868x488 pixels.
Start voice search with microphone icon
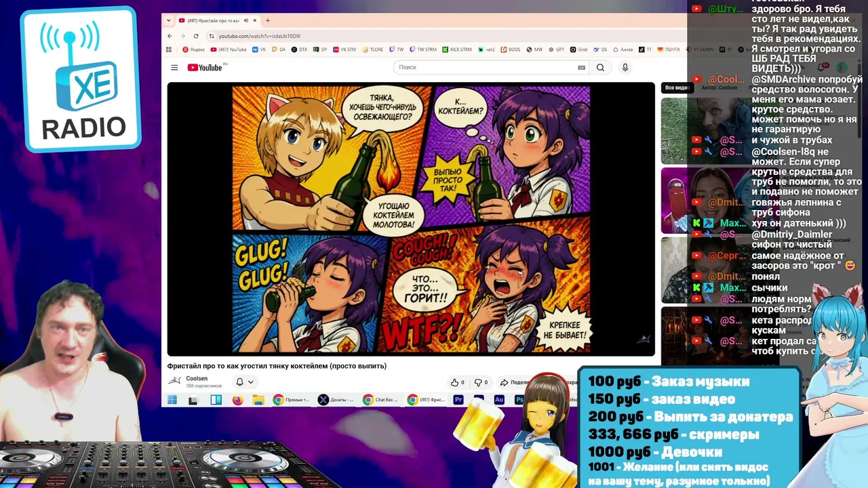pyautogui.click(x=625, y=67)
